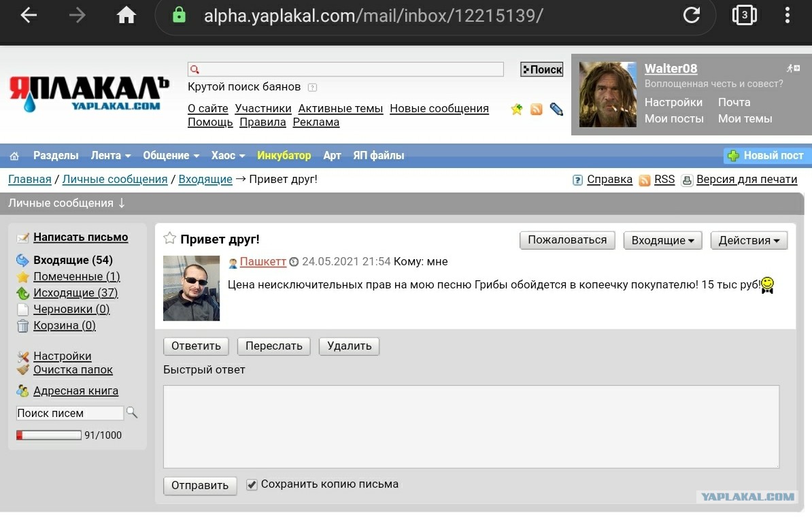Viewport: 812px width, 517px height.
Task: Click the user icon before Пашкетт
Action: 233,263
